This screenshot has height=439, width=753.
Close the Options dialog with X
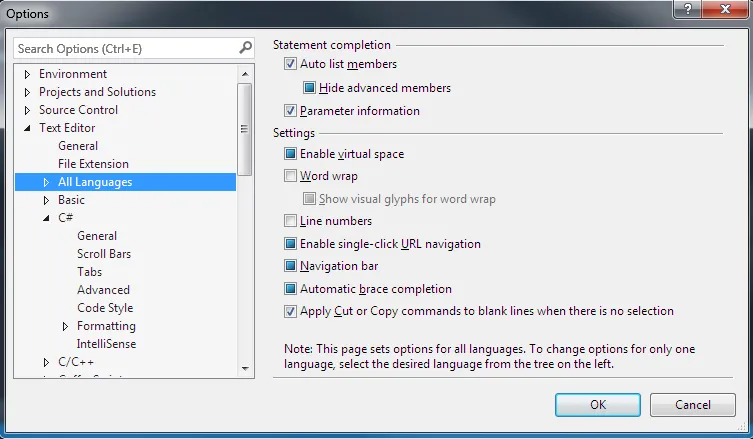point(725,9)
